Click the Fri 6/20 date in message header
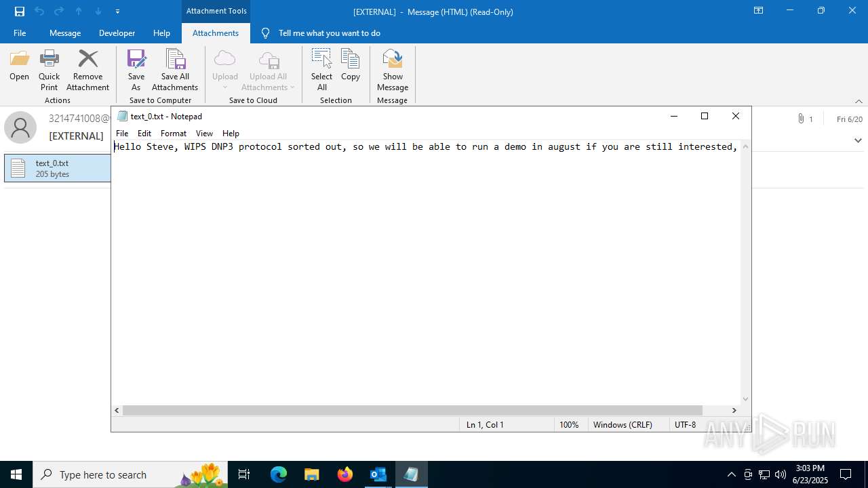The height and width of the screenshot is (488, 868). click(850, 119)
